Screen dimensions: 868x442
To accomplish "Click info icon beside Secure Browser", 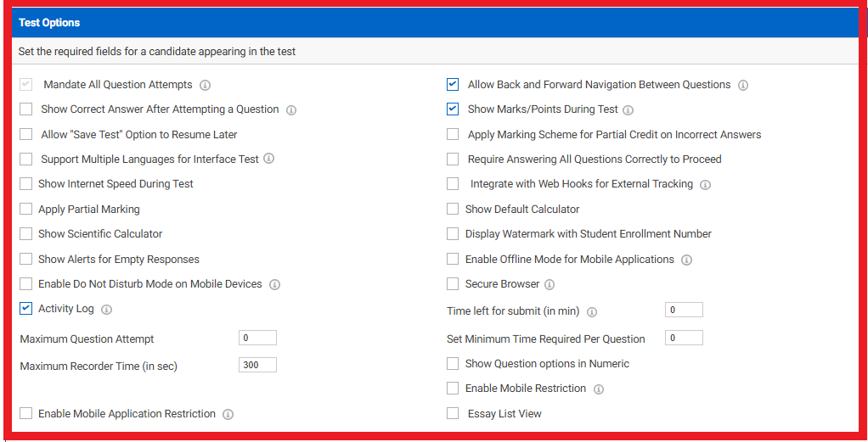I will pos(550,284).
